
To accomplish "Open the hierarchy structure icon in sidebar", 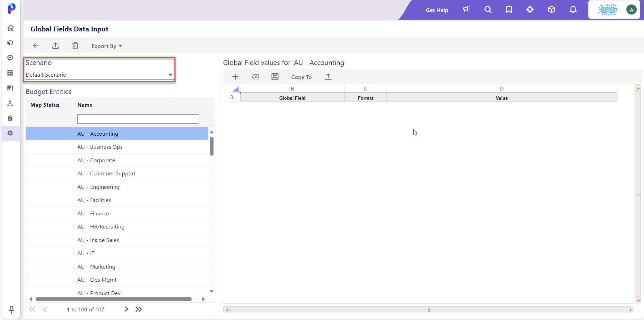I will 10,103.
